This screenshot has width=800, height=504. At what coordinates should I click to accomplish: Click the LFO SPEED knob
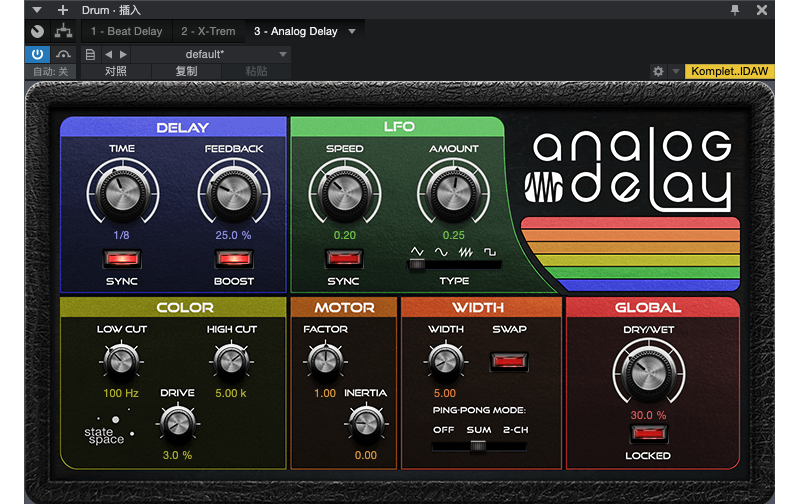pyautogui.click(x=344, y=194)
